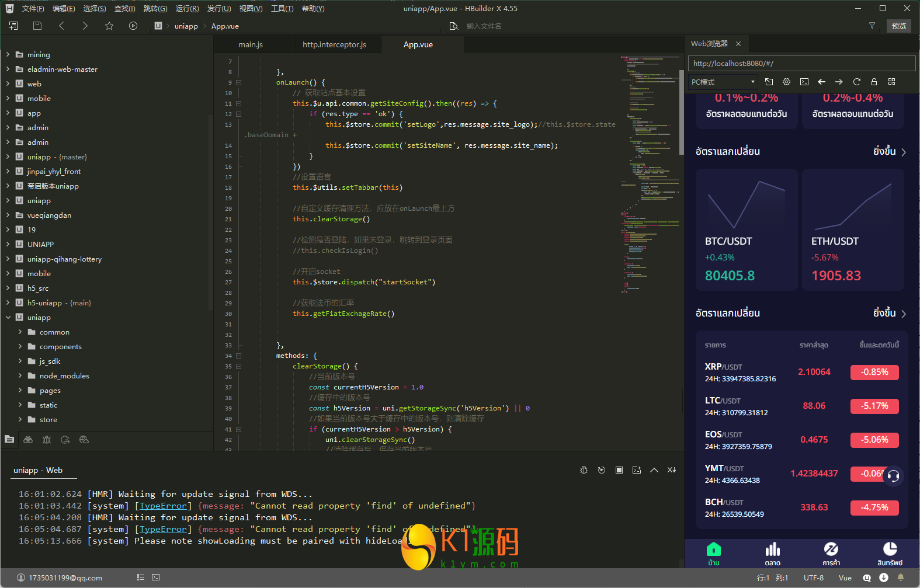This screenshot has width=920, height=588.
Task: Click the save file icon
Action: point(37,26)
